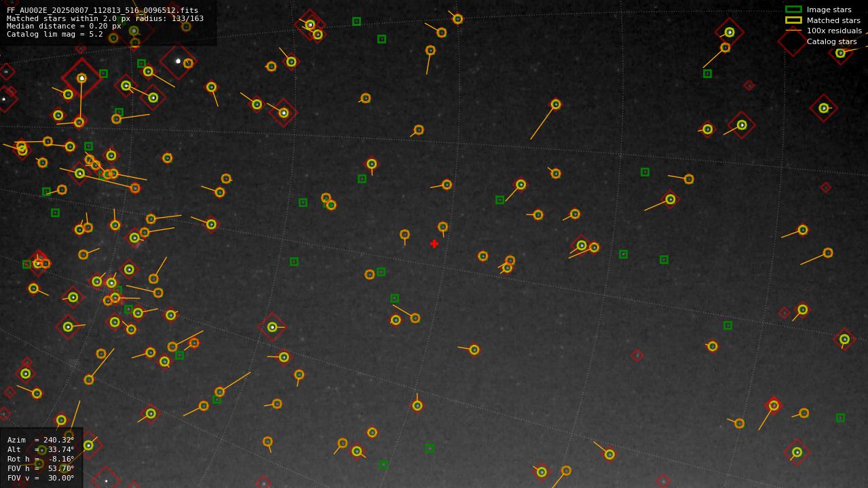Image resolution: width=868 pixels, height=488 pixels.
Task: Click the green Image stars legend square
Action: click(793, 10)
